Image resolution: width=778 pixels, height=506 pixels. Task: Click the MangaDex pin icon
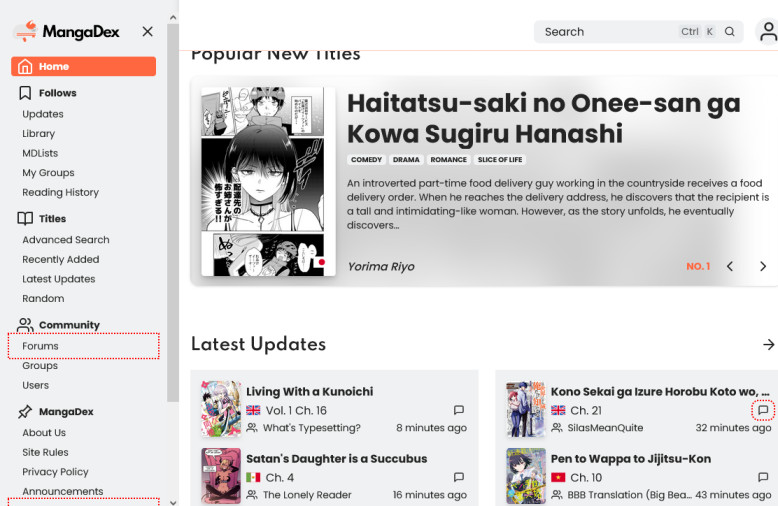coord(25,412)
